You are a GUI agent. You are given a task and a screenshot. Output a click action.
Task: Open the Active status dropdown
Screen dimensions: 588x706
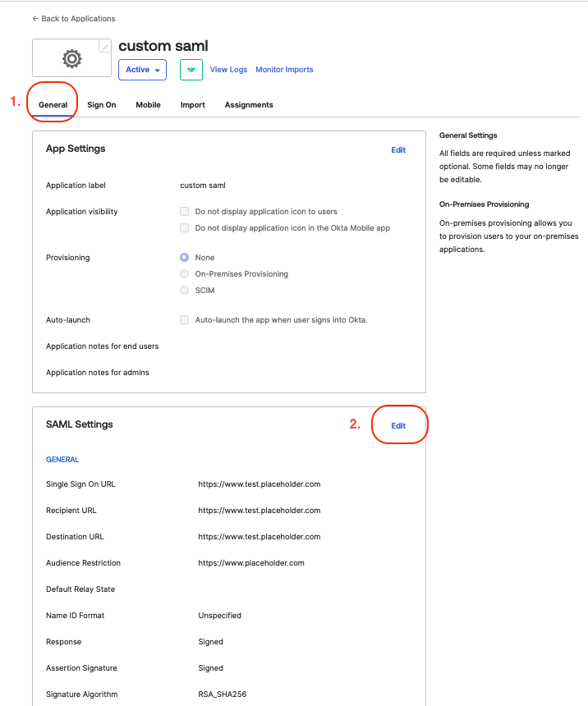click(x=142, y=70)
